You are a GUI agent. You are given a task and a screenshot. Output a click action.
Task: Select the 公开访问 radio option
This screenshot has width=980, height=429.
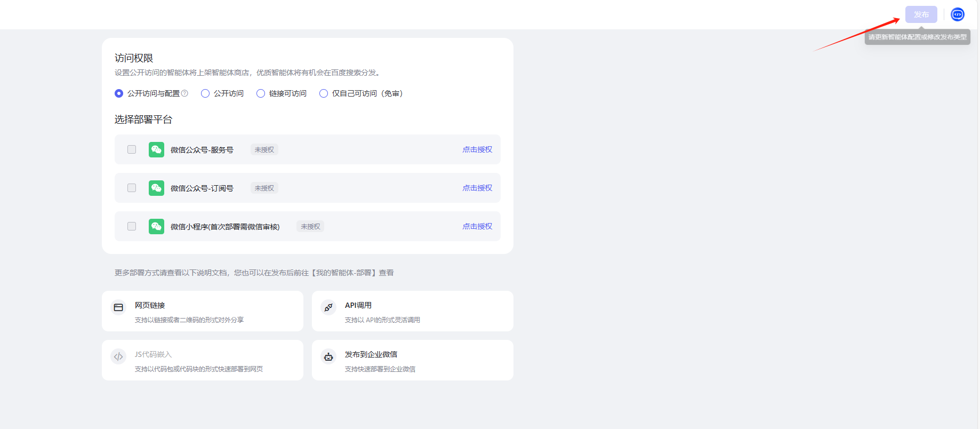pos(205,93)
